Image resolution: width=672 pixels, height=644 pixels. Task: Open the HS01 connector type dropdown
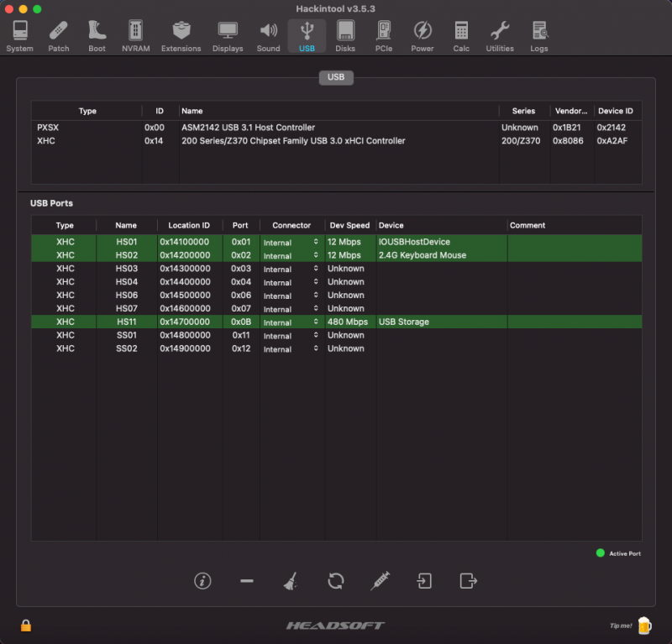click(291, 243)
